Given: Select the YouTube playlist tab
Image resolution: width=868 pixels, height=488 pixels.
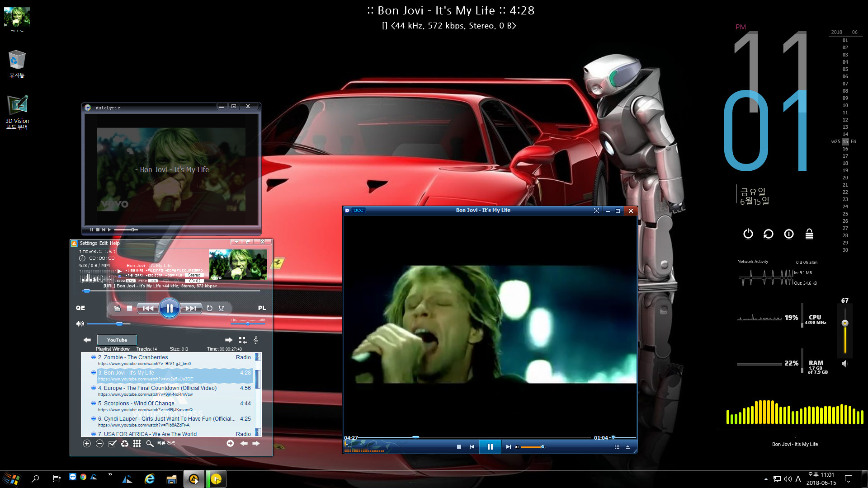Looking at the screenshot, I should pyautogui.click(x=117, y=340).
